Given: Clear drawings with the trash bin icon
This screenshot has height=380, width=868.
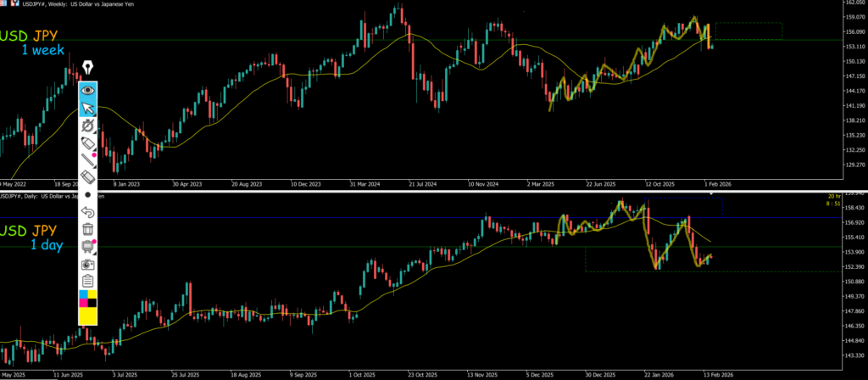Looking at the screenshot, I should pos(88,228).
